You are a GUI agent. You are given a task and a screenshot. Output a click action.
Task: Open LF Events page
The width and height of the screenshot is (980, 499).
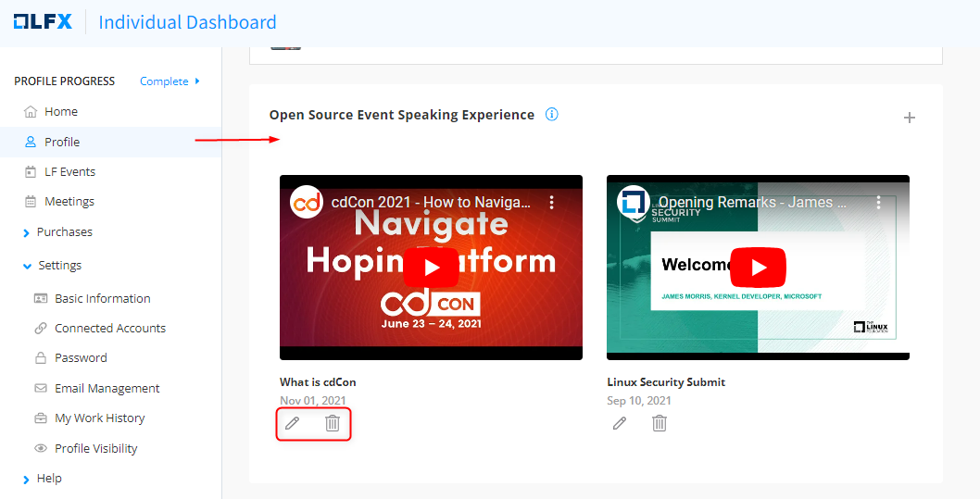click(x=69, y=172)
